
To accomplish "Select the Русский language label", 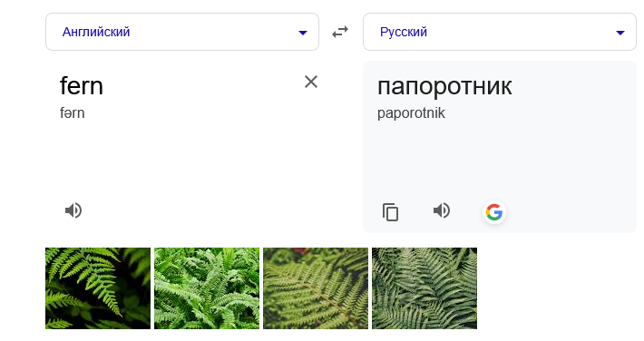I will [x=404, y=32].
